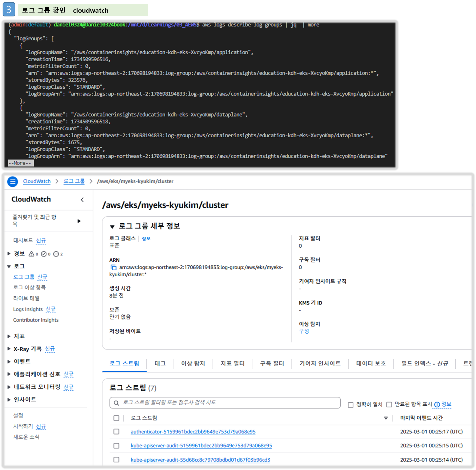Expand the 애플리케이션 신호 section
Image resolution: width=476 pixels, height=470 pixels.
click(x=9, y=374)
